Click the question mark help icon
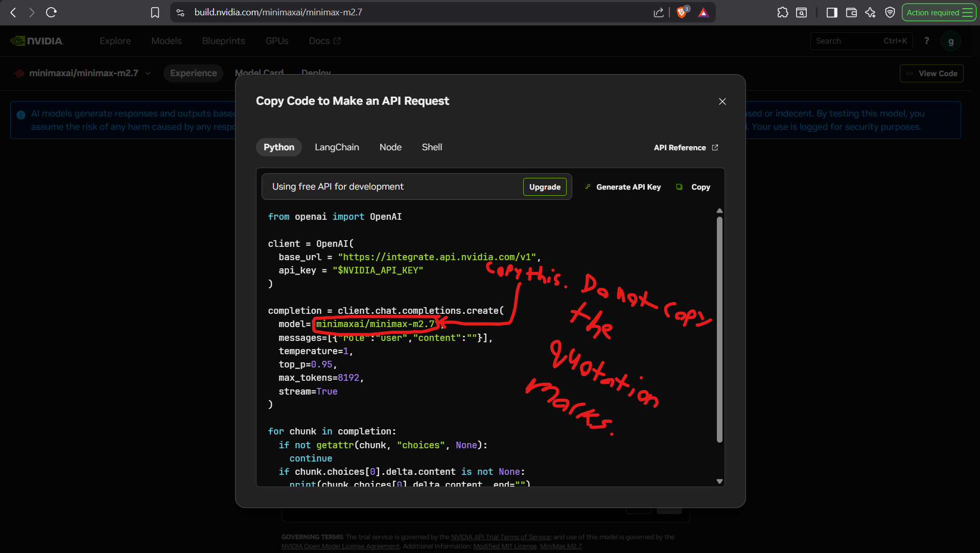Viewport: 980px width, 553px height. (926, 41)
